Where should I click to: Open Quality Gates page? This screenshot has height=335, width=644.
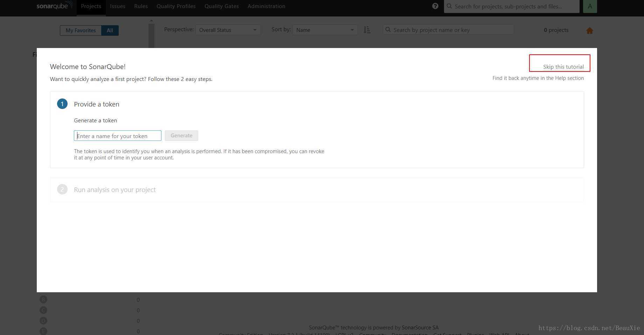pos(222,6)
